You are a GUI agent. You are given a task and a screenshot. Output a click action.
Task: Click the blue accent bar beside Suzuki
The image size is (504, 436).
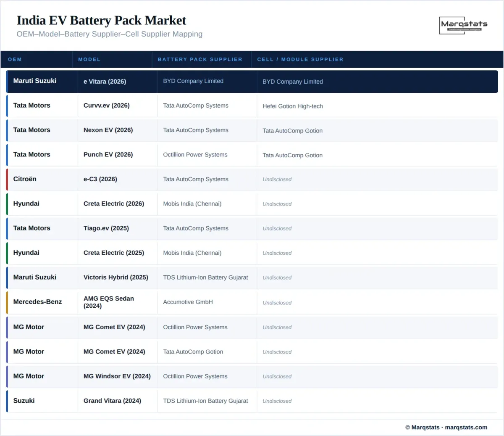click(x=6, y=401)
